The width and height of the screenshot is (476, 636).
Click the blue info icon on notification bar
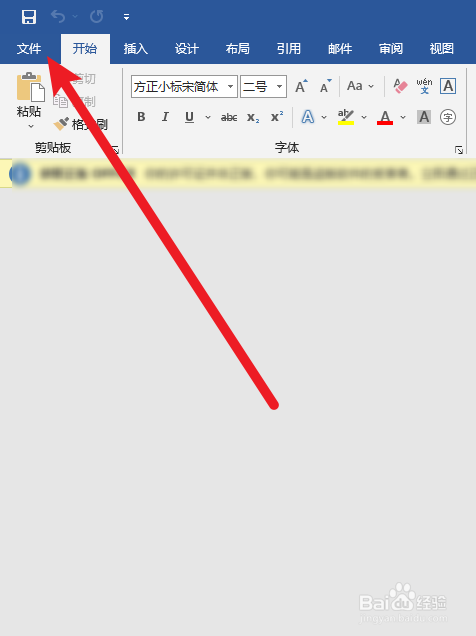20,174
